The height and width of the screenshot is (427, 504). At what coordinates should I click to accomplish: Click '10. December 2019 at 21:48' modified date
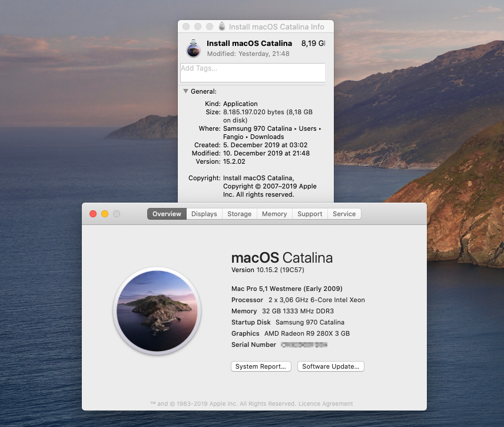pyautogui.click(x=267, y=153)
